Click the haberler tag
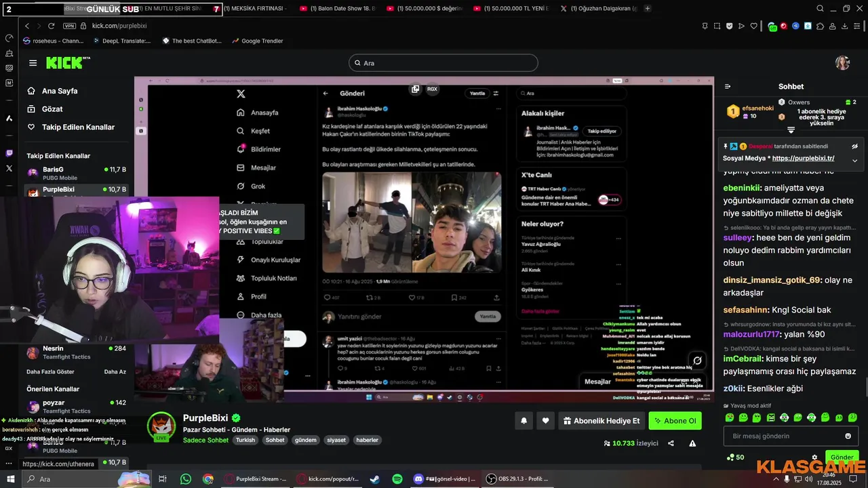 pyautogui.click(x=367, y=440)
